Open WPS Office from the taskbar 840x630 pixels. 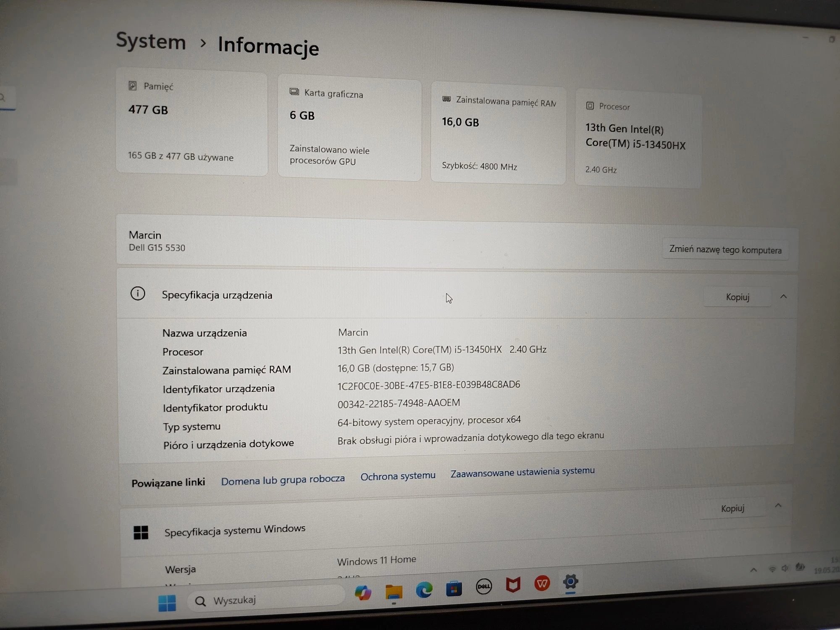(542, 583)
